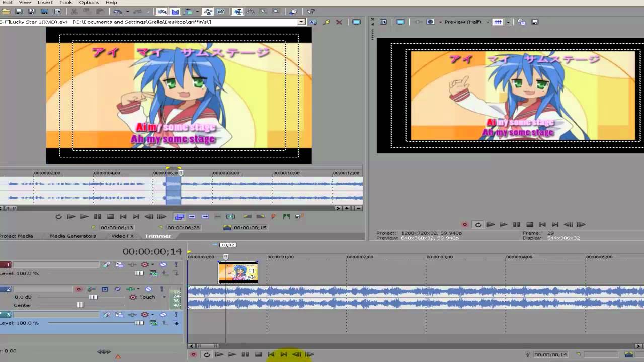The height and width of the screenshot is (362, 644).
Task: Arm audio track 2 for record
Action: (x=78, y=289)
